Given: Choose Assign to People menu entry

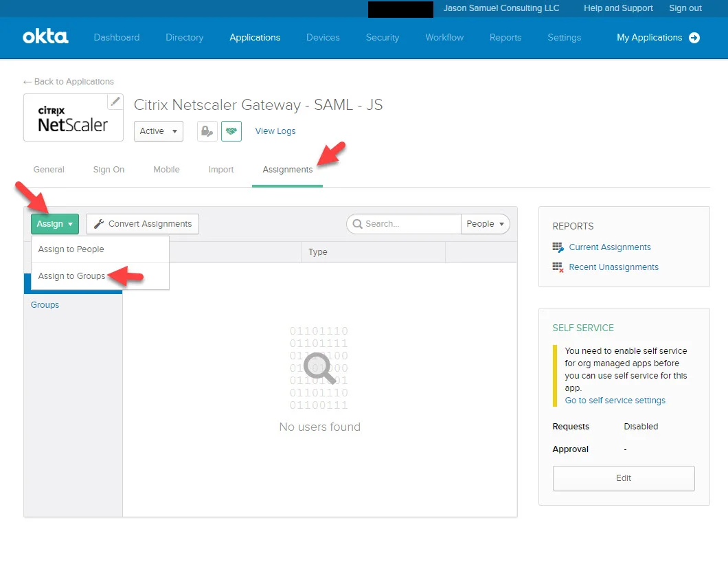Looking at the screenshot, I should pos(100,249).
